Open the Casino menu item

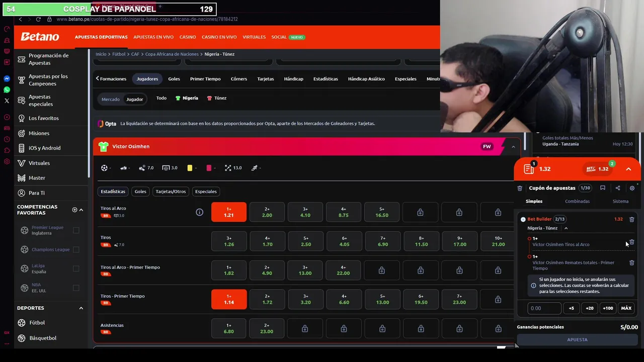[188, 37]
